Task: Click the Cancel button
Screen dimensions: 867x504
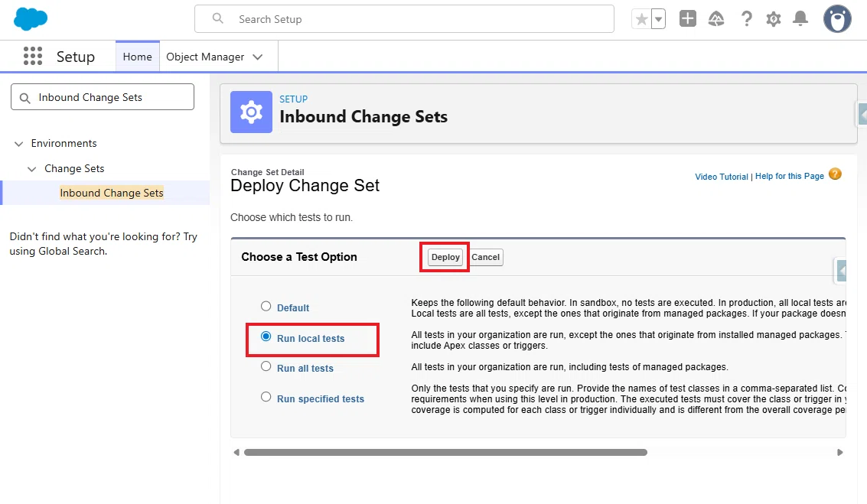Action: coord(485,257)
